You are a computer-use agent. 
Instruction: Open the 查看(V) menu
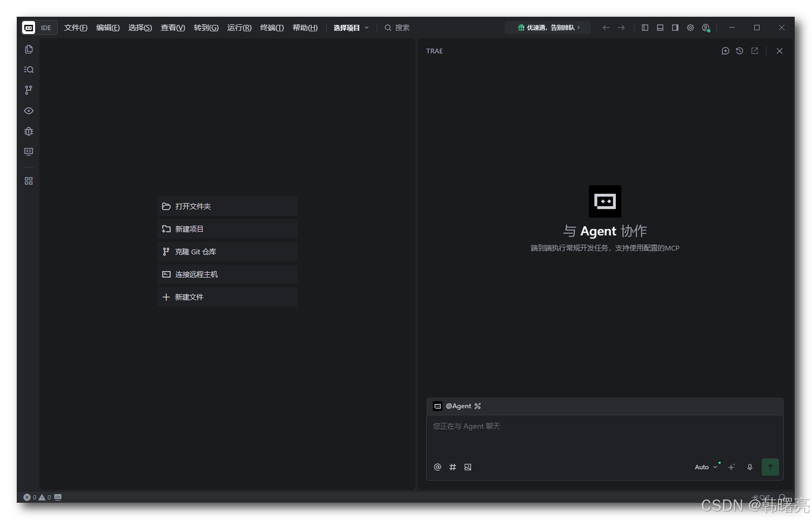[x=173, y=28]
